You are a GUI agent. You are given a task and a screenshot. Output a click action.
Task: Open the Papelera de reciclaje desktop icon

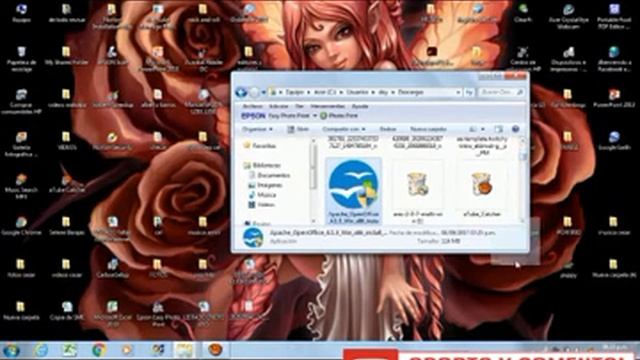point(21,59)
